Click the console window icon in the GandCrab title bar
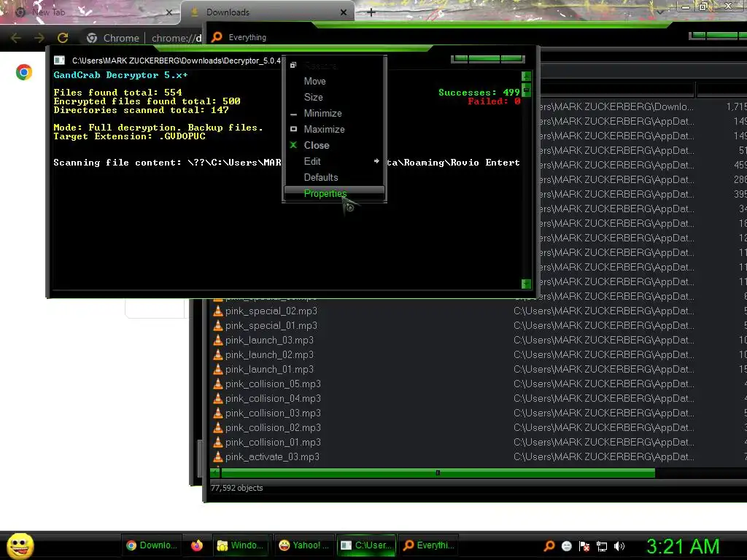Screen dimensions: 747x560 [x=59, y=60]
